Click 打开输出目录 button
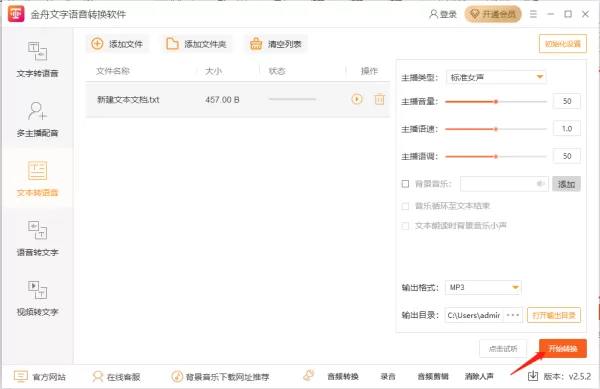 [554, 315]
